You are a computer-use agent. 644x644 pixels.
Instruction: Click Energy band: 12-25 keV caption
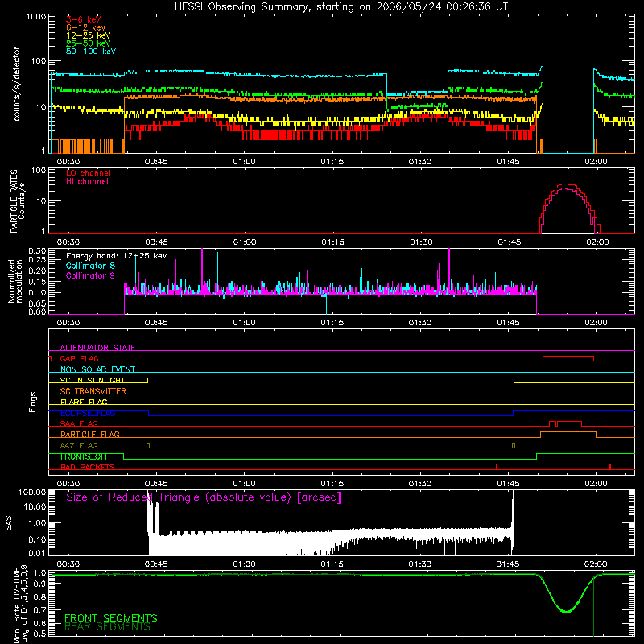117,256
